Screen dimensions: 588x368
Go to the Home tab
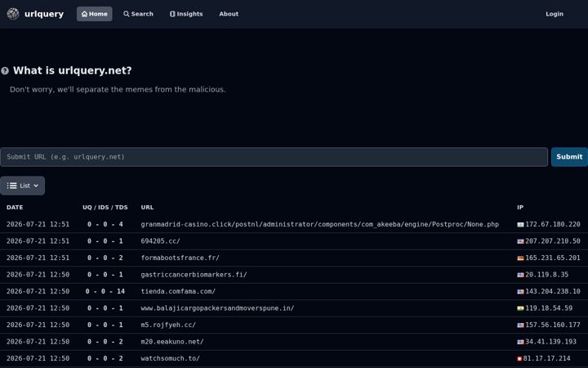click(95, 14)
